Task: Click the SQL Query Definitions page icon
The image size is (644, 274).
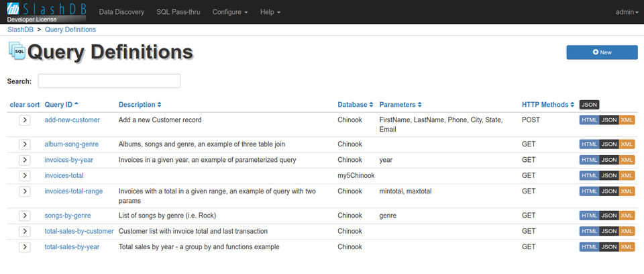Action: click(16, 50)
